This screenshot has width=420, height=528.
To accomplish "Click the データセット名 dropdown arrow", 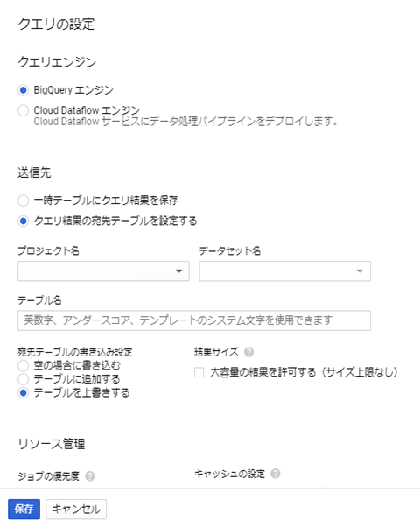I will (360, 271).
